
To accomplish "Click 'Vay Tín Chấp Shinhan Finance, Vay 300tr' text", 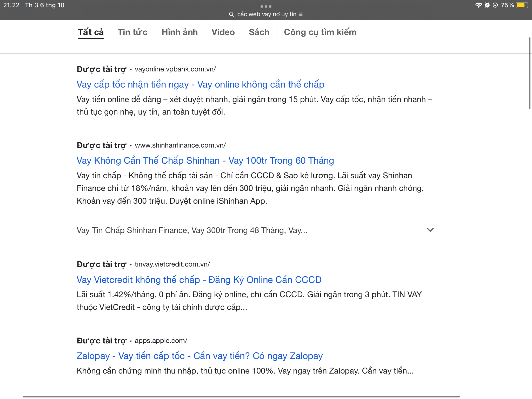I will (192, 230).
